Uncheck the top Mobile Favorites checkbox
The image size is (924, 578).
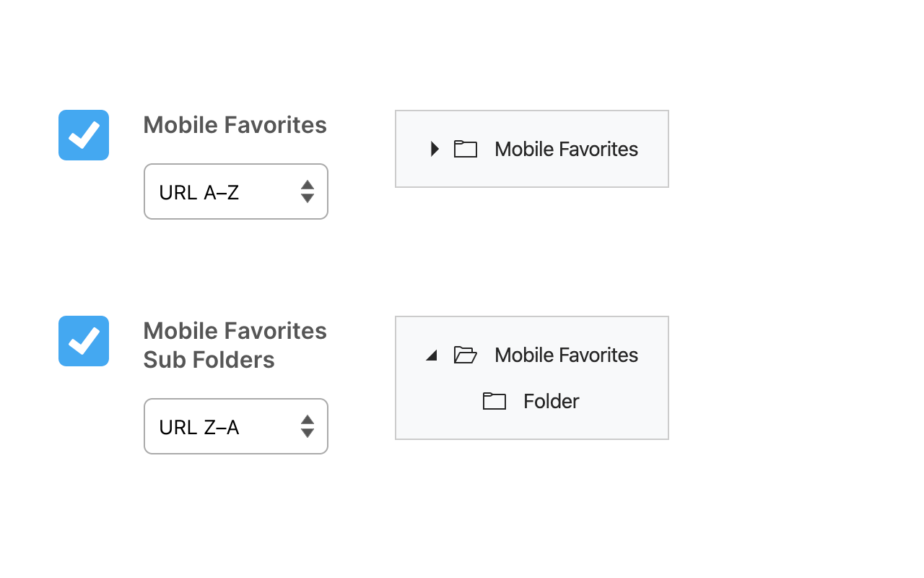pos(84,135)
